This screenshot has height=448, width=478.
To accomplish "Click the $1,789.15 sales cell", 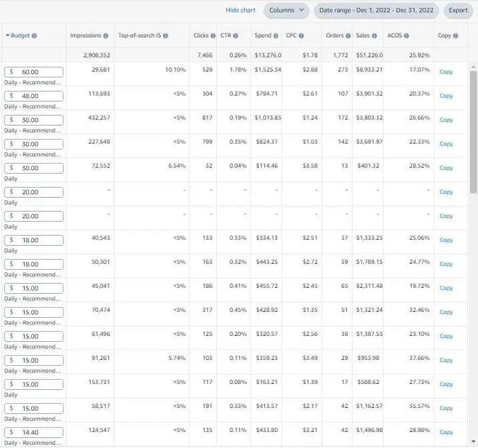I will coord(369,262).
